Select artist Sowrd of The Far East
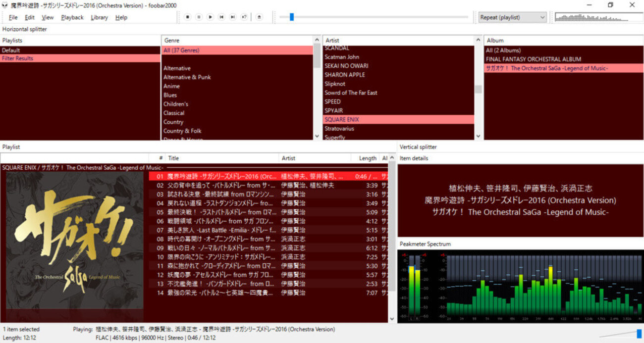The width and height of the screenshot is (644, 343). tap(398, 93)
